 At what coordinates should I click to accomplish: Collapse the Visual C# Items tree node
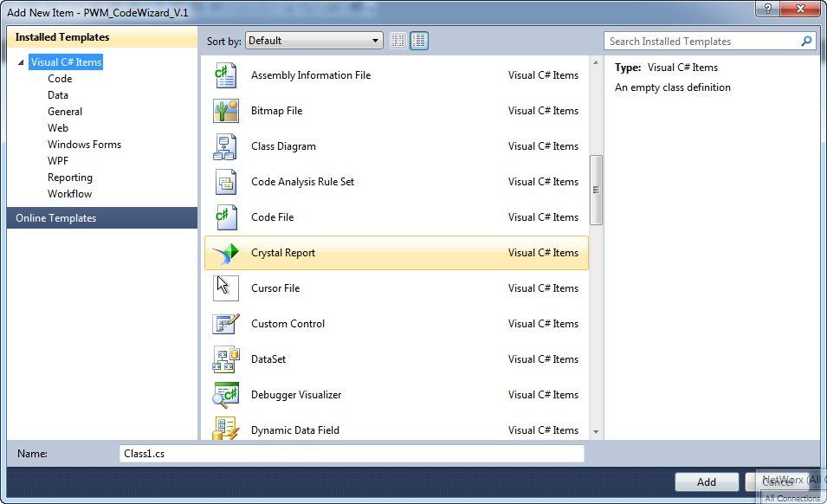click(21, 62)
